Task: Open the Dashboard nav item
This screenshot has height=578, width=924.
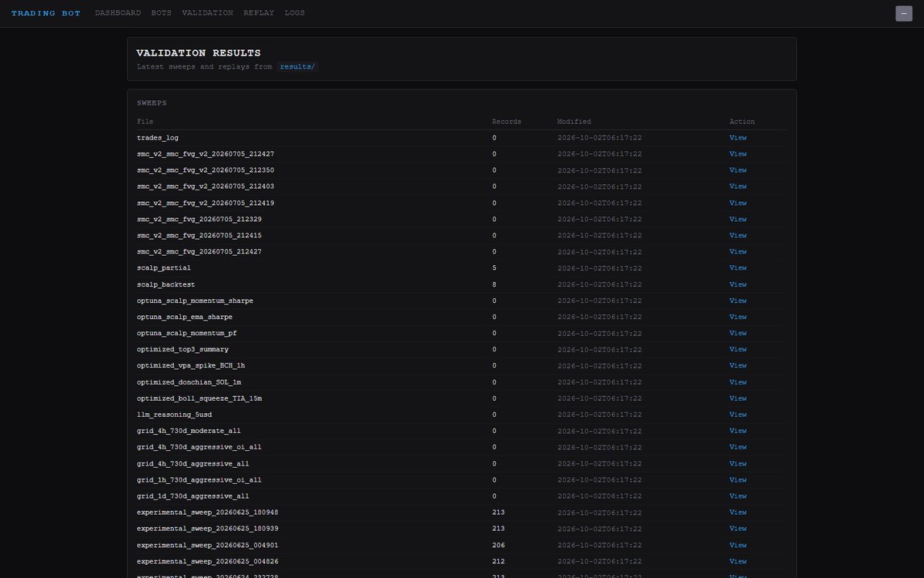Action: 118,13
